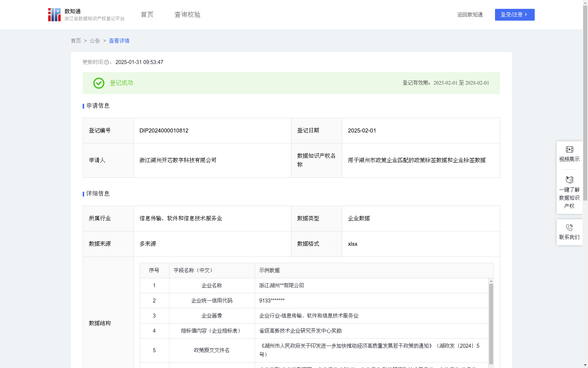Click the 企业数据 data type value
Screen dimensions: 588x368
pos(359,219)
